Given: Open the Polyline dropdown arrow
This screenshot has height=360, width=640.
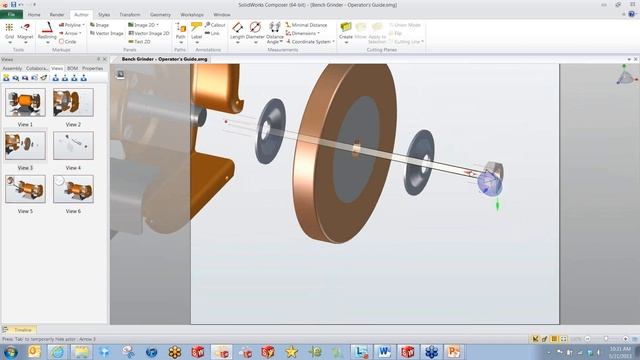Looking at the screenshot, I should coord(83,25).
